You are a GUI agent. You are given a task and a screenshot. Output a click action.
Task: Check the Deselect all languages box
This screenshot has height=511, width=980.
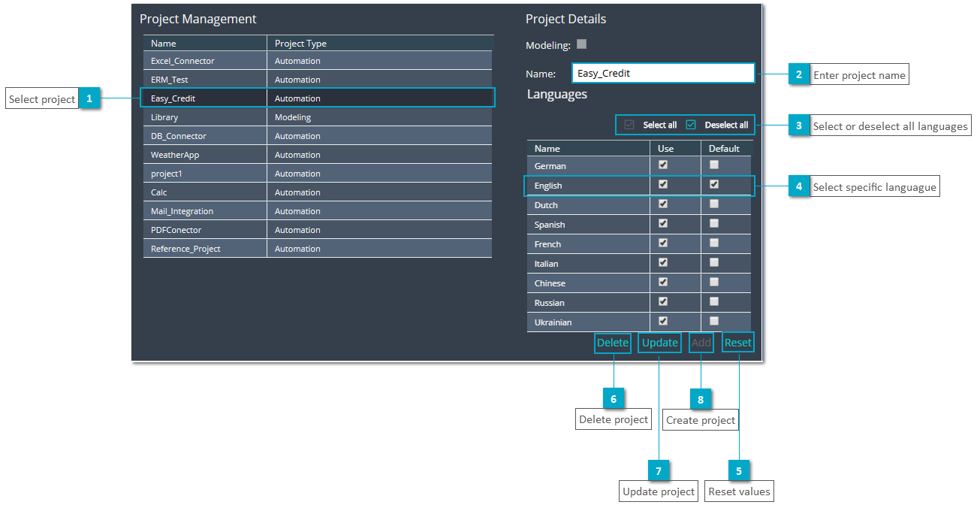[x=691, y=125]
